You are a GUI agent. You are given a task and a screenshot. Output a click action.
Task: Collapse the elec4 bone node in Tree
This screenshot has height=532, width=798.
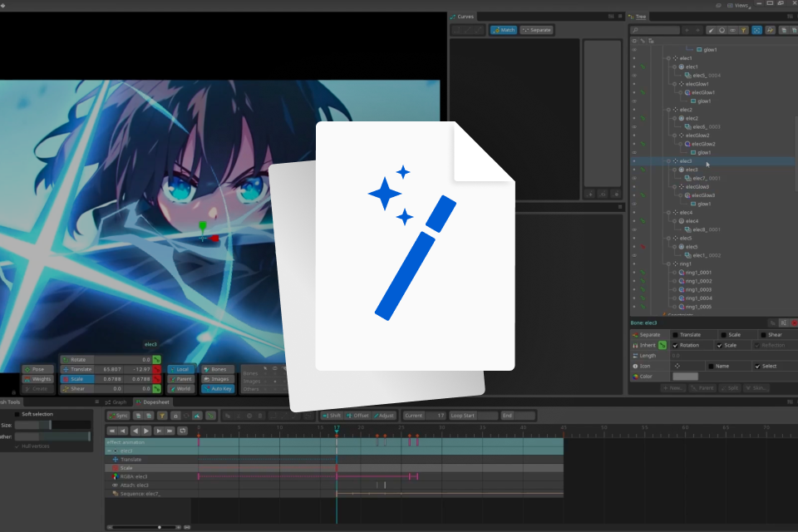click(x=668, y=212)
